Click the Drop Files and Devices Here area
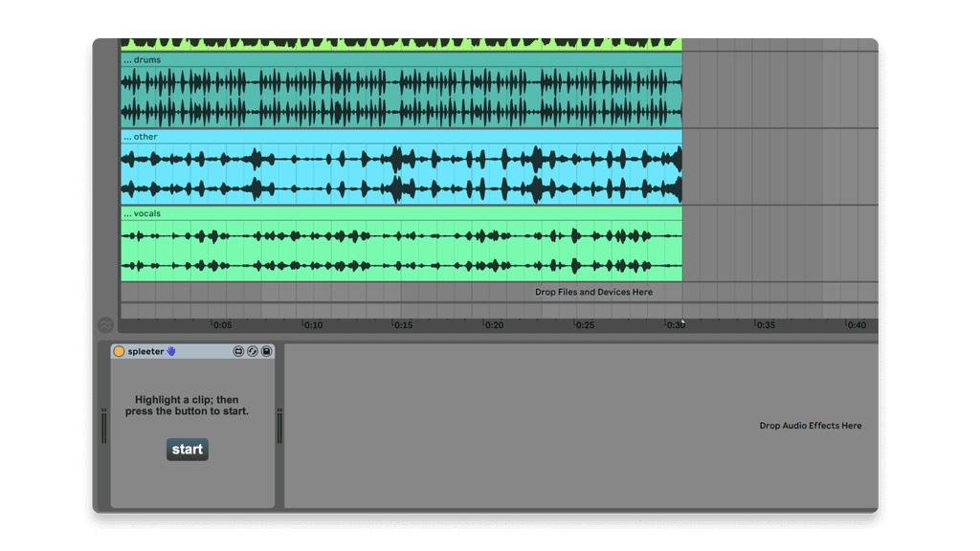This screenshot has width=980, height=551. click(593, 292)
